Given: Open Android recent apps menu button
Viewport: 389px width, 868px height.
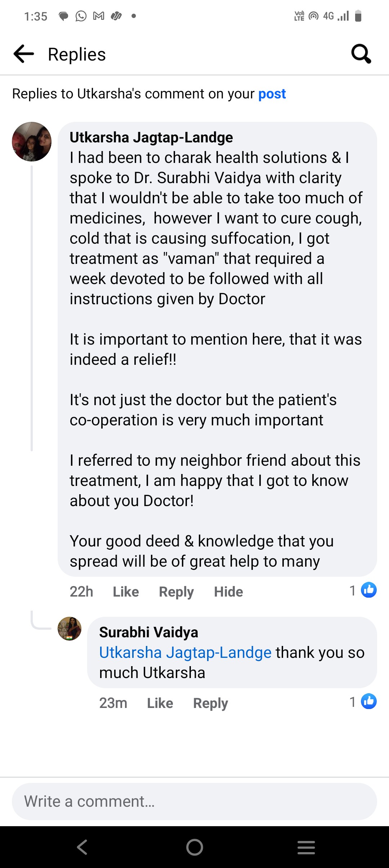Looking at the screenshot, I should coord(306,847).
